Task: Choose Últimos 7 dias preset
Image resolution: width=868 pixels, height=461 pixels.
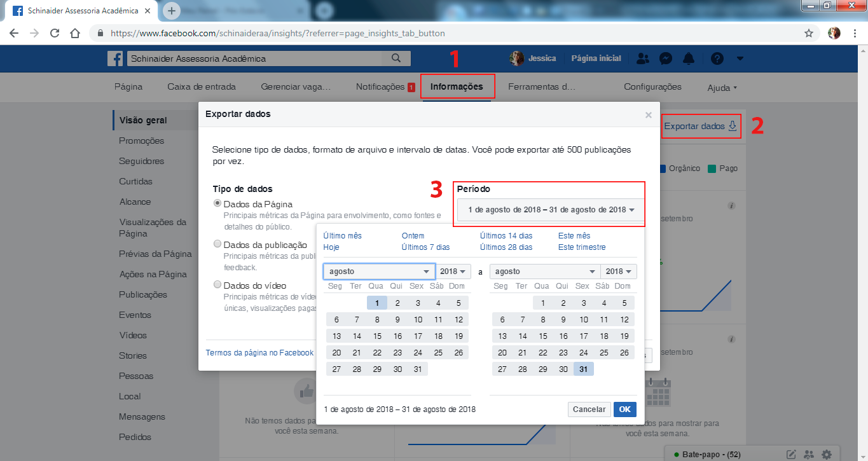Action: [425, 247]
